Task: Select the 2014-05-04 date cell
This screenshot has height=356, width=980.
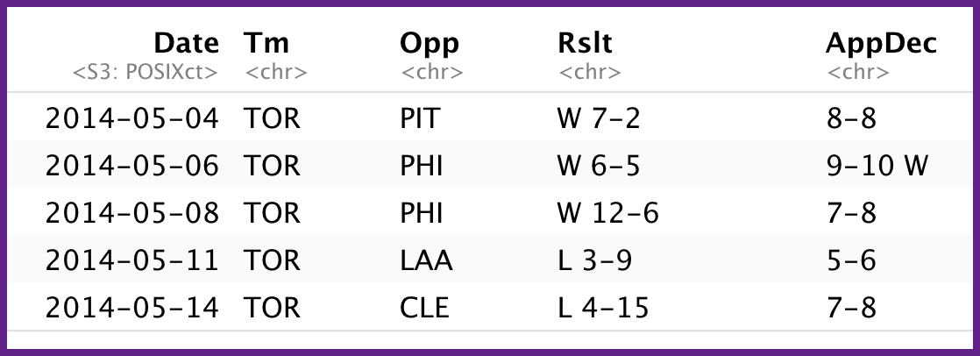Action: pos(131,118)
